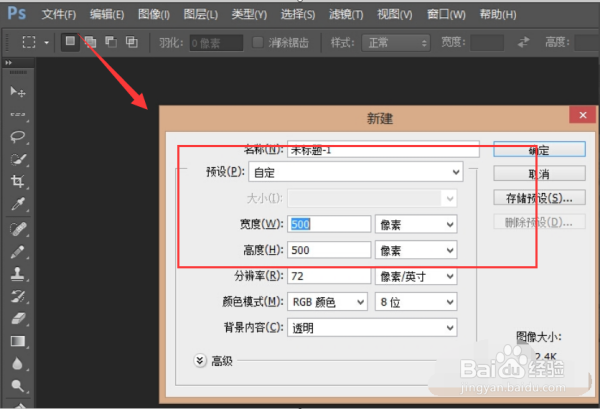The image size is (600, 409).
Task: Select the History Brush tool
Action: point(18,297)
